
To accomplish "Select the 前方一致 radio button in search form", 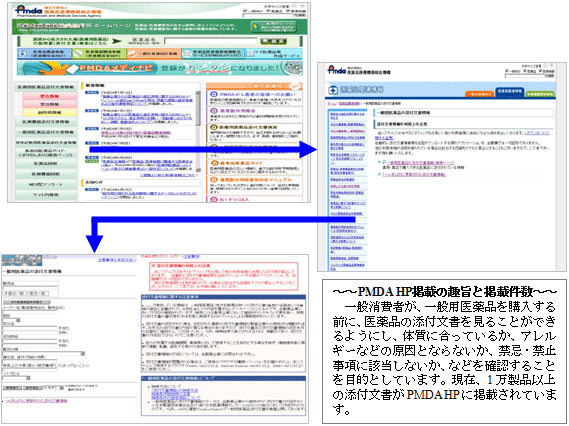I will [28, 293].
